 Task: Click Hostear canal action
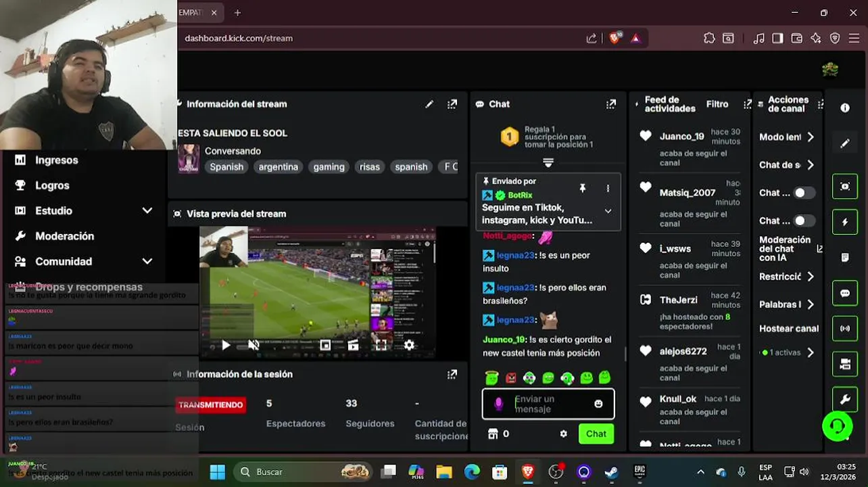pyautogui.click(x=788, y=329)
